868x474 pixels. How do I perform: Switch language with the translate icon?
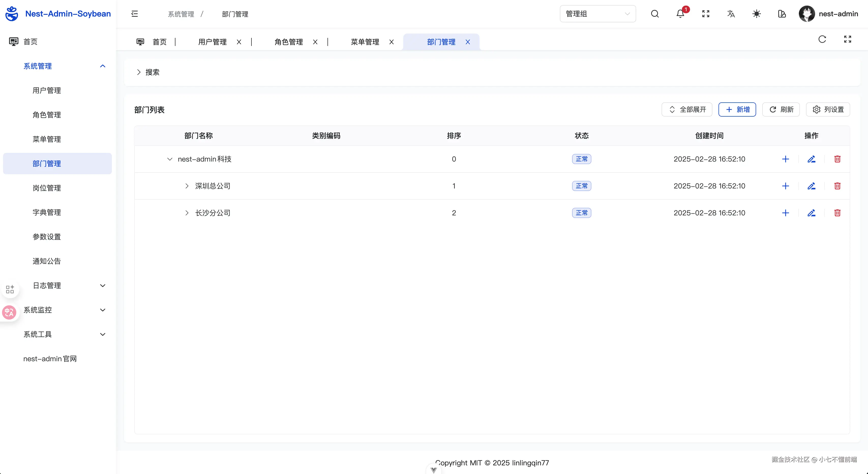[731, 14]
